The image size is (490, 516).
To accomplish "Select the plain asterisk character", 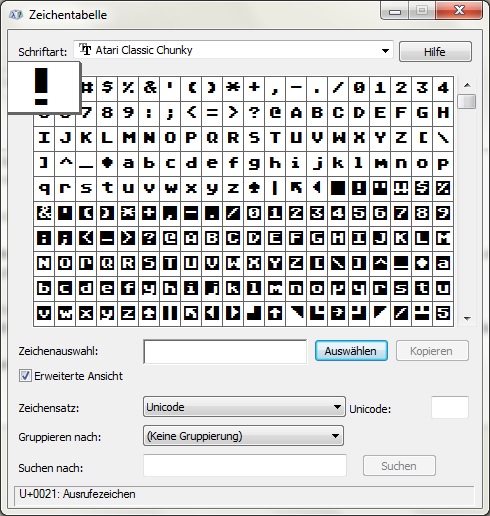I will click(233, 88).
